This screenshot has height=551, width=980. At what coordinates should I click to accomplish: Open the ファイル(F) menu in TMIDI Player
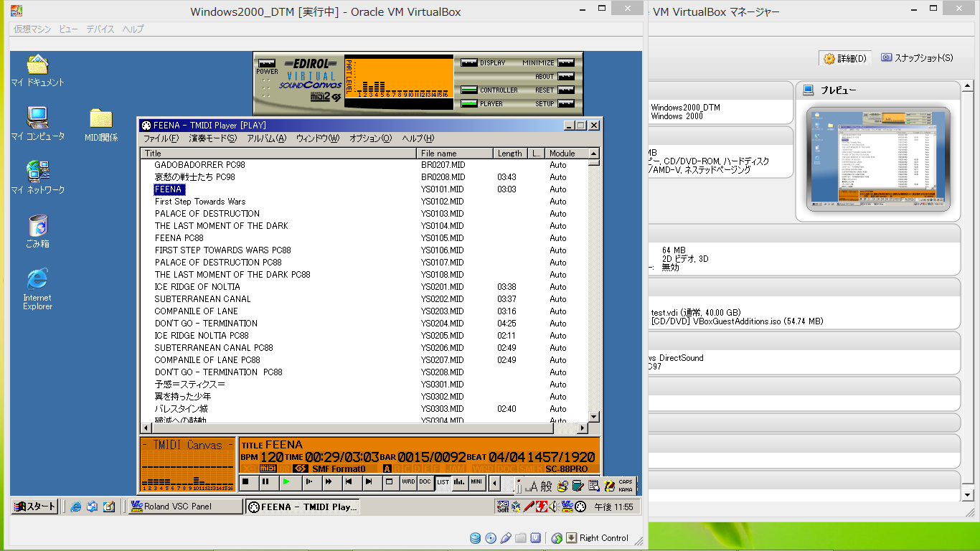(x=161, y=138)
